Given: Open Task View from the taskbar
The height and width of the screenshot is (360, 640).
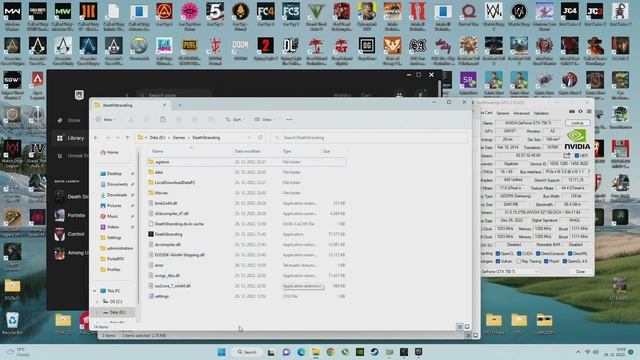Looking at the screenshot, I should point(271,352).
